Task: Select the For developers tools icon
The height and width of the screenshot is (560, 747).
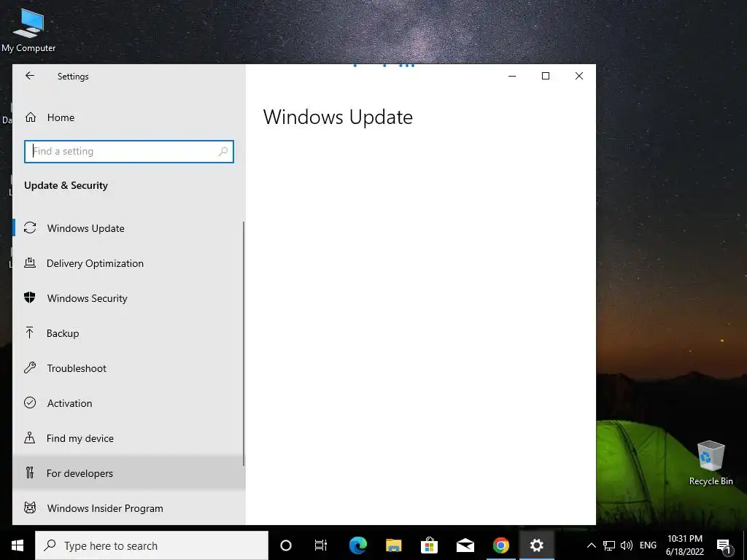Action: click(x=30, y=472)
